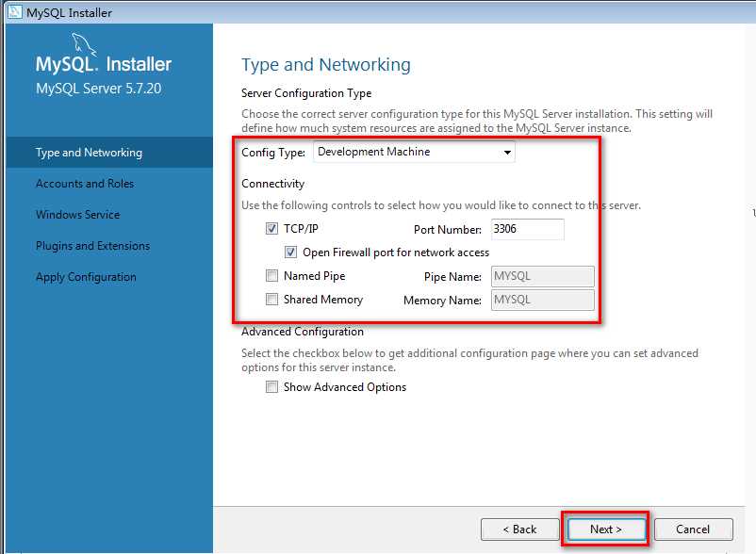Click the Server Configuration Type label
Screen dimensions: 756x554
point(306,93)
